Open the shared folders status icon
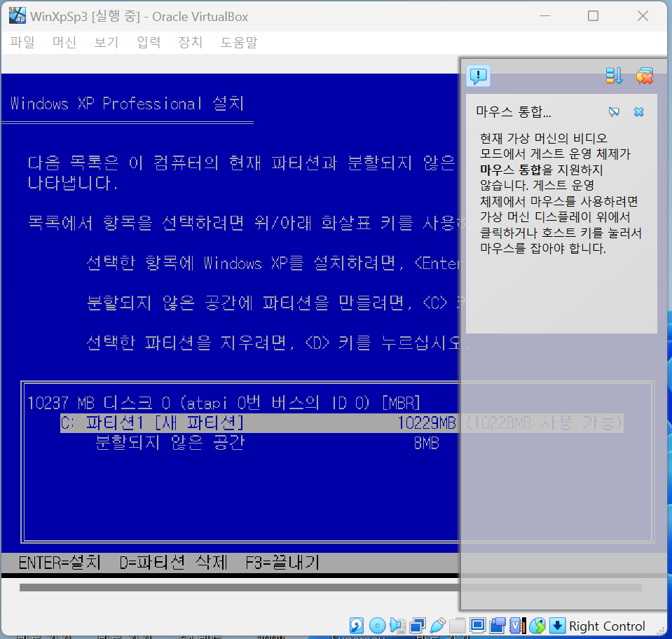 458,626
